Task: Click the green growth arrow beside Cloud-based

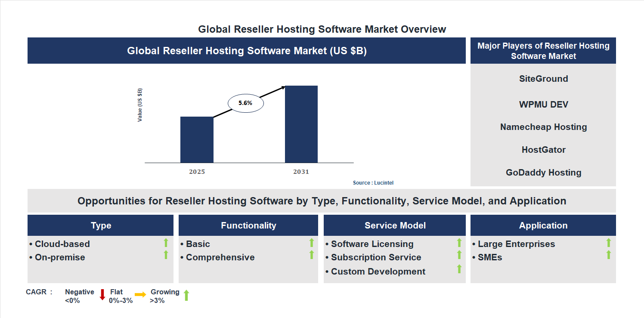Action: [x=166, y=243]
